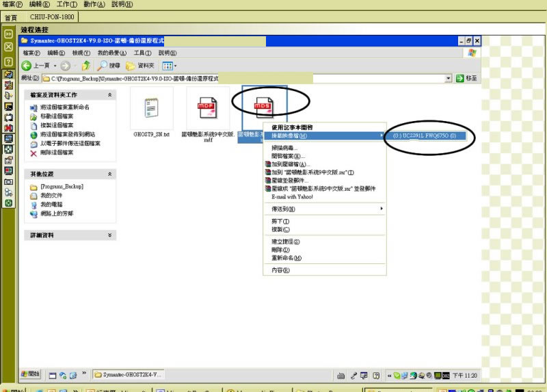Image resolution: width=547 pixels, height=392 pixels.
Task: Open the question mark help icon on the side toolbar
Action: click(x=8, y=62)
